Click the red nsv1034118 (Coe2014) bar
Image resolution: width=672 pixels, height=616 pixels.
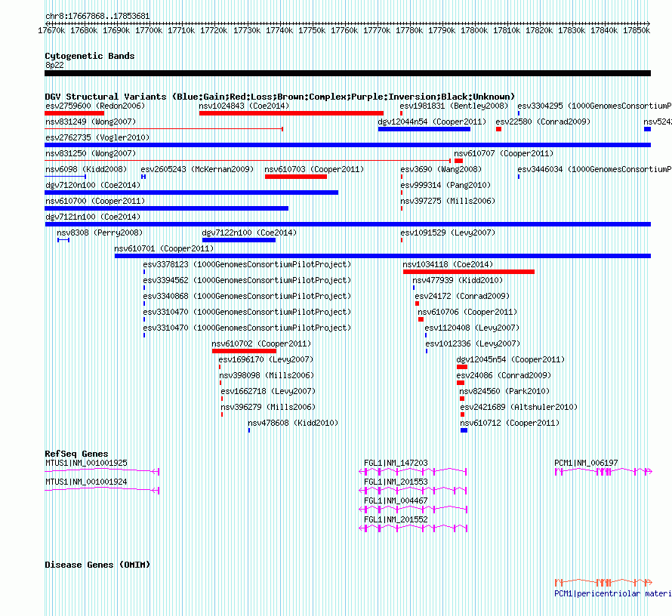(469, 272)
